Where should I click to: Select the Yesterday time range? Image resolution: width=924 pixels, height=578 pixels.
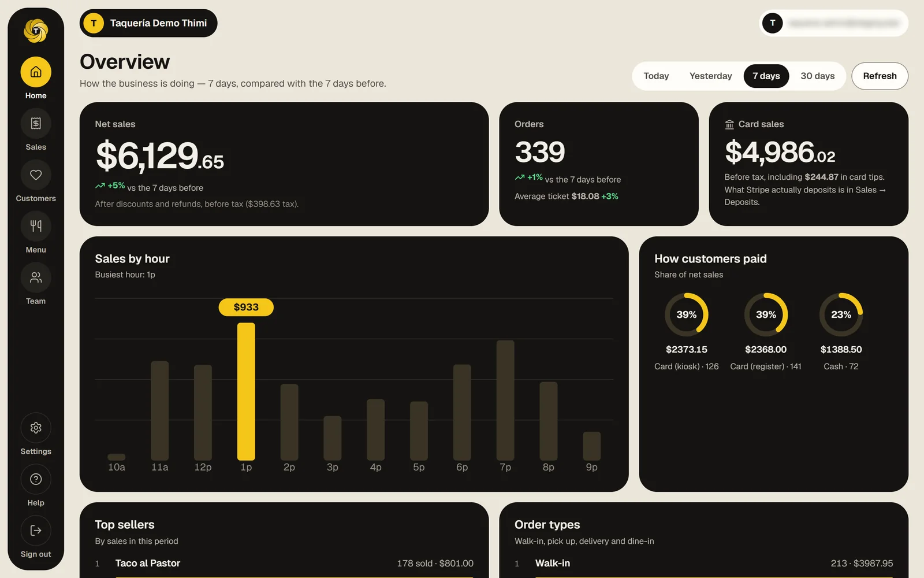coord(710,76)
